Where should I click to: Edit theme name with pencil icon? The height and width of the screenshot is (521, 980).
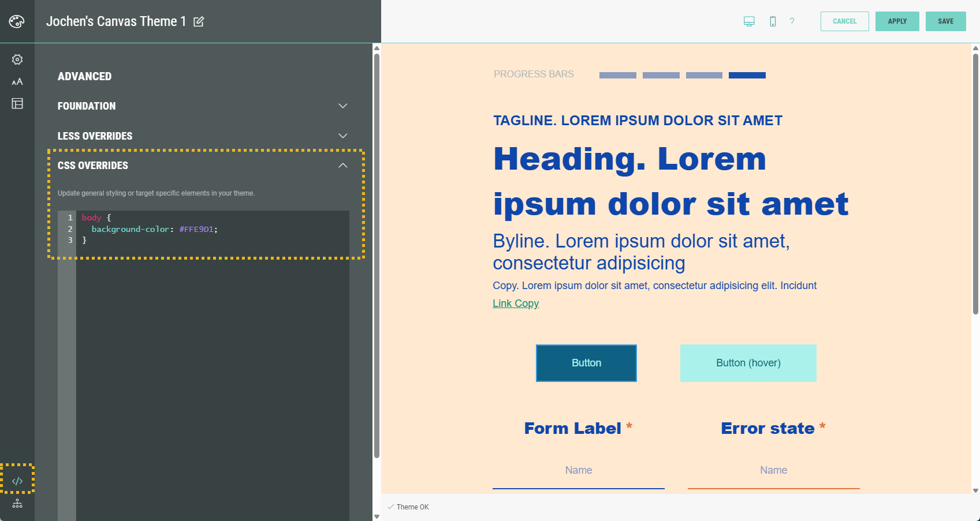click(199, 22)
